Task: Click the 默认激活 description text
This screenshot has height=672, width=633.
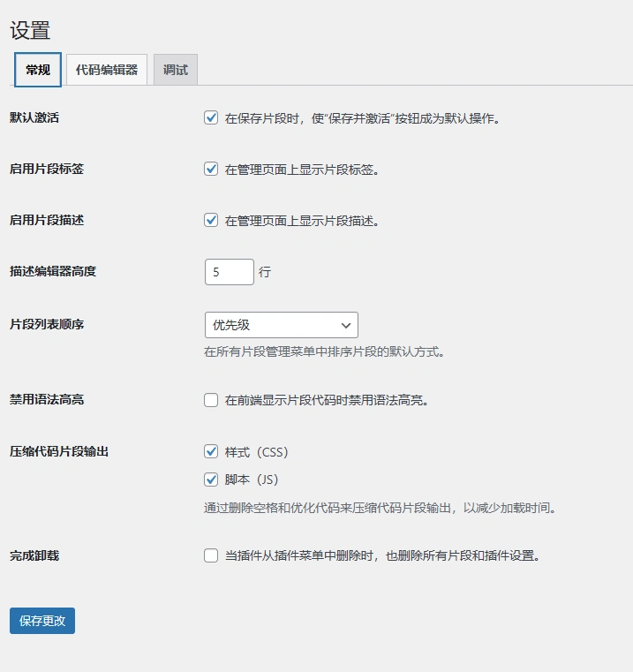Action: click(363, 118)
